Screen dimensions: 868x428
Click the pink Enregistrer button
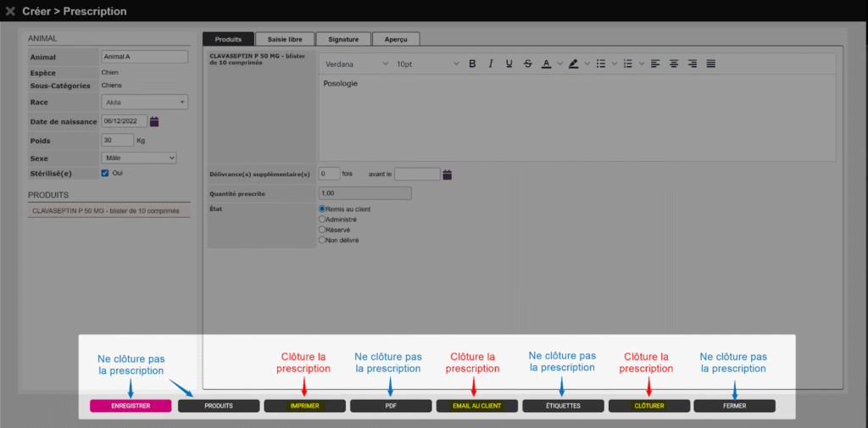point(131,406)
